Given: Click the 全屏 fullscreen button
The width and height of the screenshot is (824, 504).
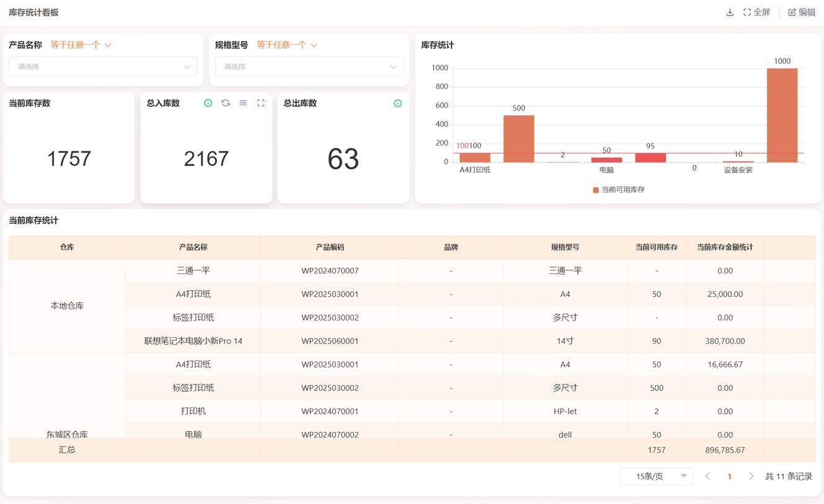Looking at the screenshot, I should (756, 12).
